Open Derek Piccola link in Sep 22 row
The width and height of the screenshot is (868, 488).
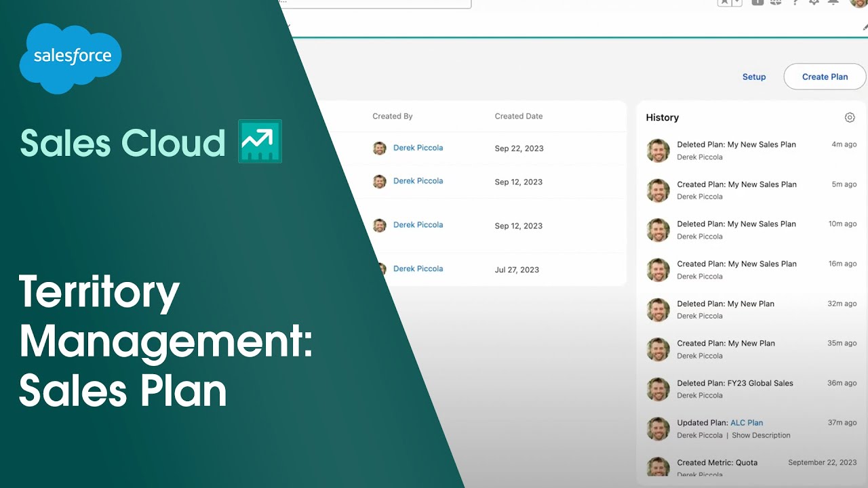(x=418, y=148)
